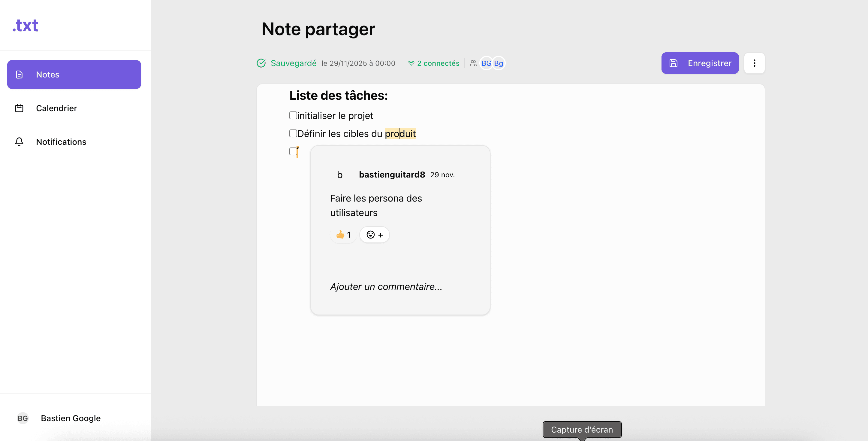Click the BG avatar badge in the header
The image size is (868, 441).
[486, 63]
